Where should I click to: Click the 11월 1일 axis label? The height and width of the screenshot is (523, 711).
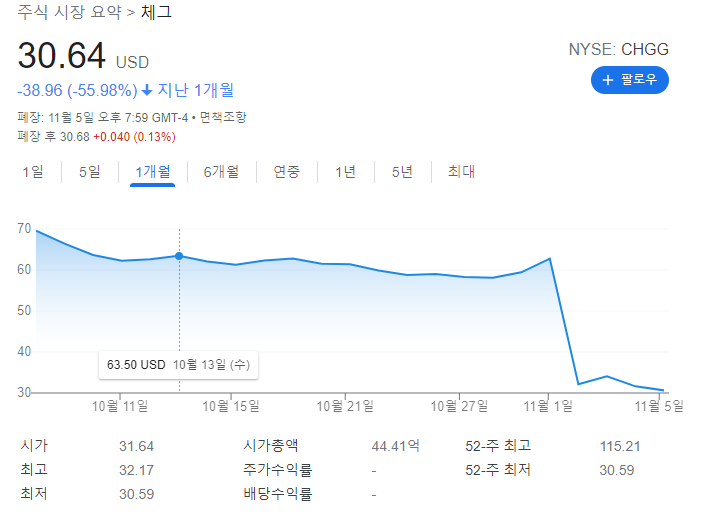click(x=548, y=406)
